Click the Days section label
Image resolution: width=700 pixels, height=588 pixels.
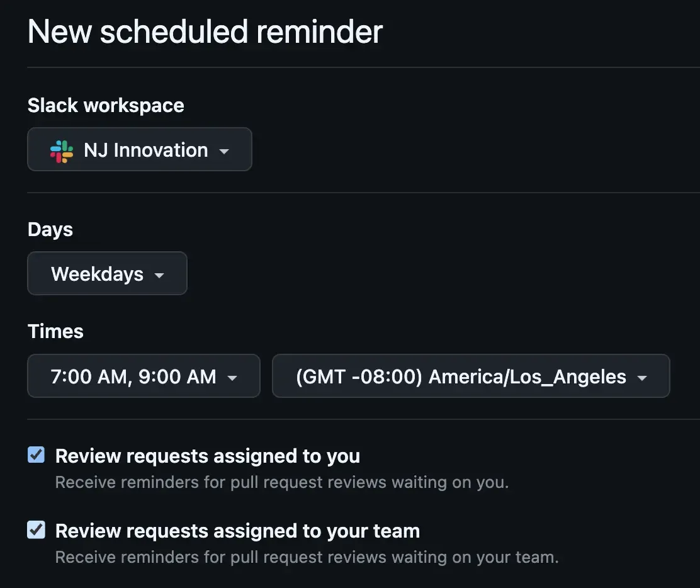[x=50, y=229]
